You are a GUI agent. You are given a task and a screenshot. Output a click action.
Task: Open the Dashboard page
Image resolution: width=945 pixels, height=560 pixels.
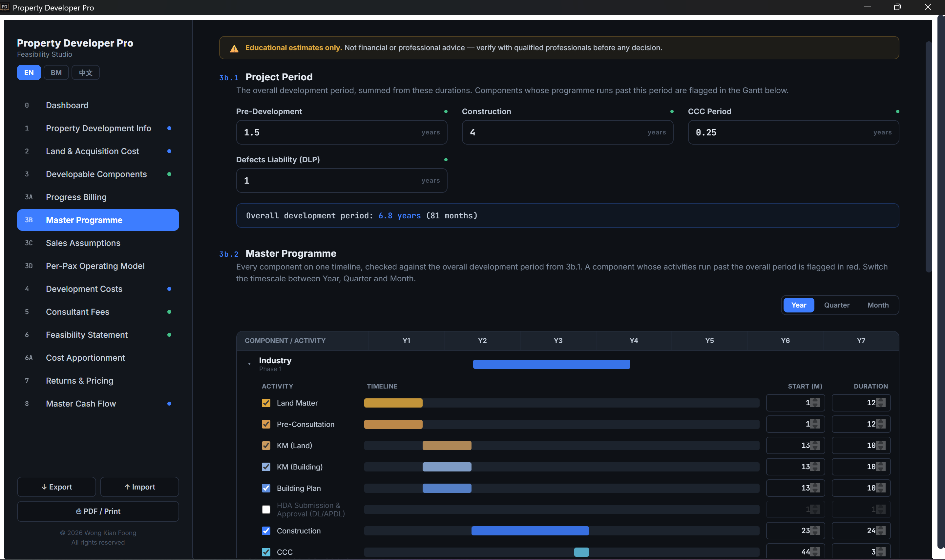(98, 105)
